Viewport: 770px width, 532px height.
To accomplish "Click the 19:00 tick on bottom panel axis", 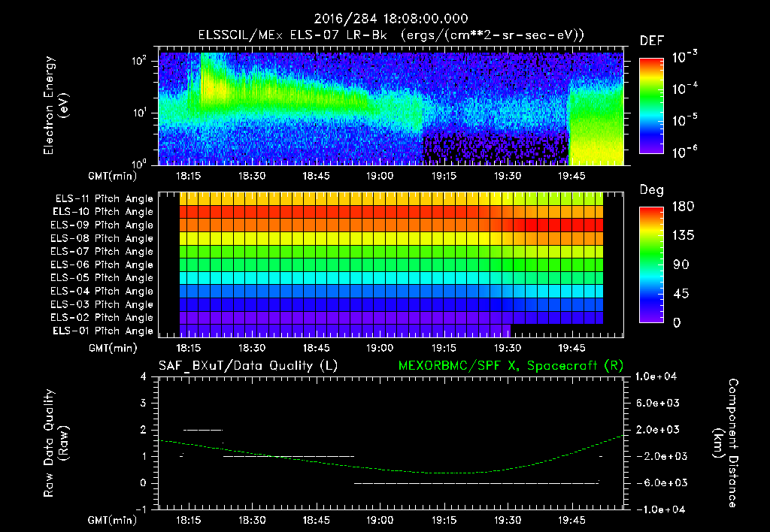I will click(x=380, y=520).
